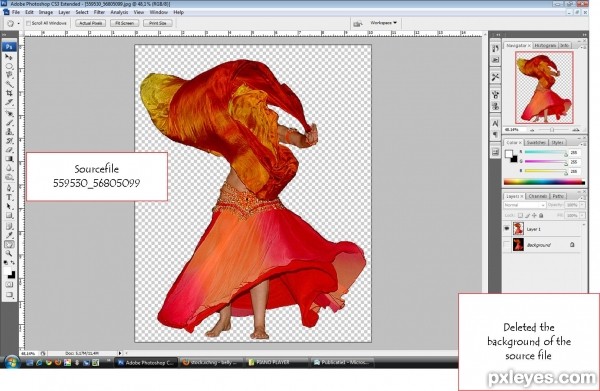Screen dimensions: 600x391
Task: Select the Crop tool
Action: (x=9, y=93)
